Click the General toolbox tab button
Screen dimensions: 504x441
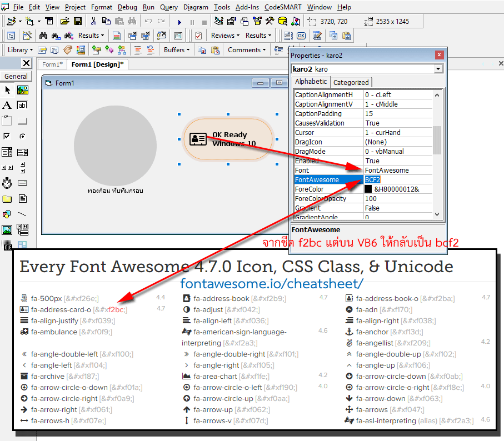(16, 77)
